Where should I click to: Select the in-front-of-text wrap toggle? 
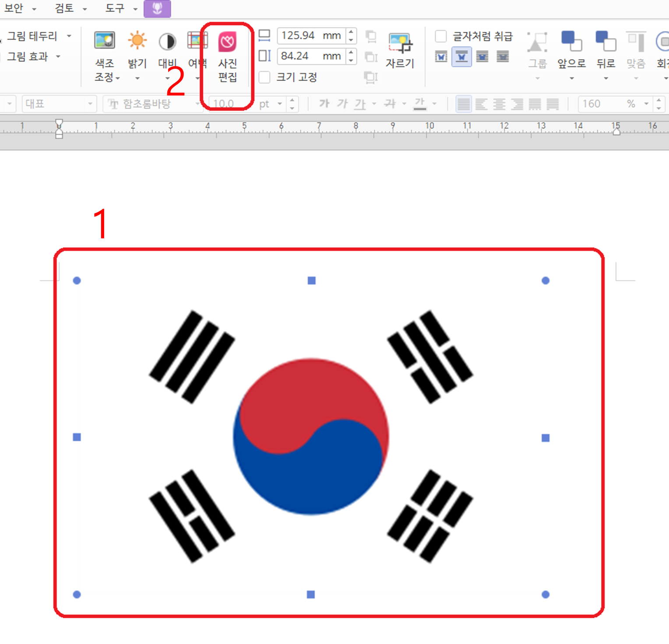pos(482,56)
